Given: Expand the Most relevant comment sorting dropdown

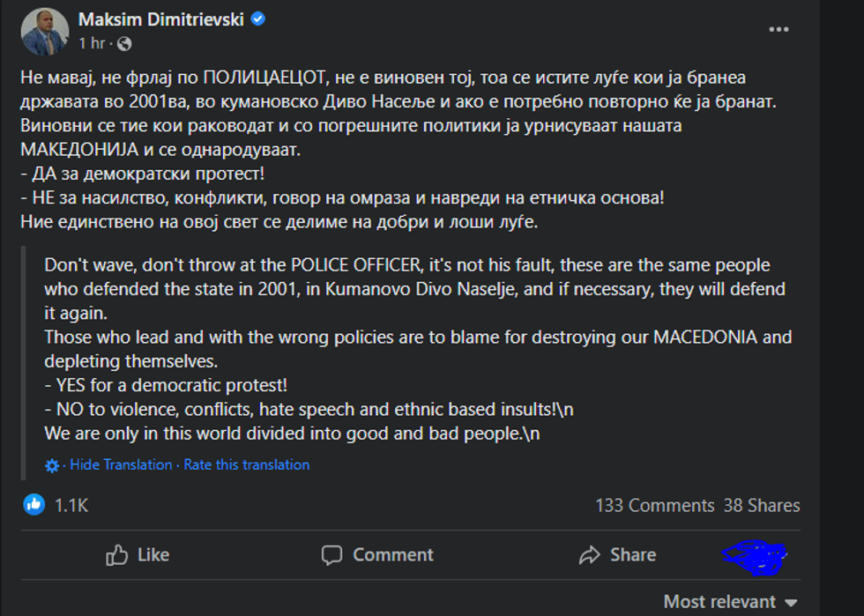Looking at the screenshot, I should (730, 602).
